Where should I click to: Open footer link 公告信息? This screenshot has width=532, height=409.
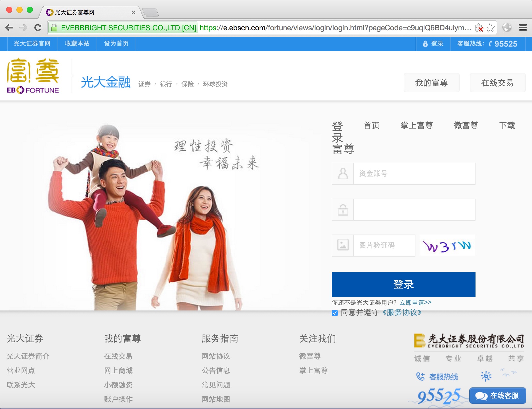pos(216,371)
